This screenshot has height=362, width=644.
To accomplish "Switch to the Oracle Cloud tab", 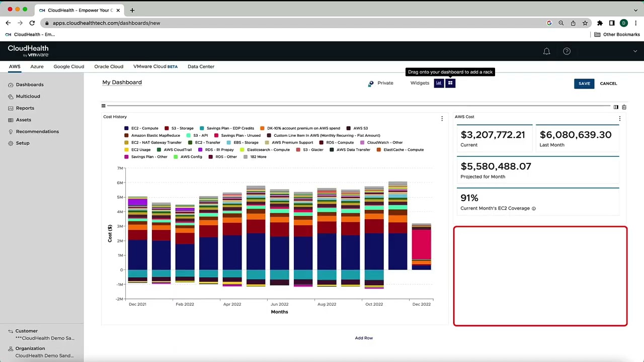I will point(109,66).
